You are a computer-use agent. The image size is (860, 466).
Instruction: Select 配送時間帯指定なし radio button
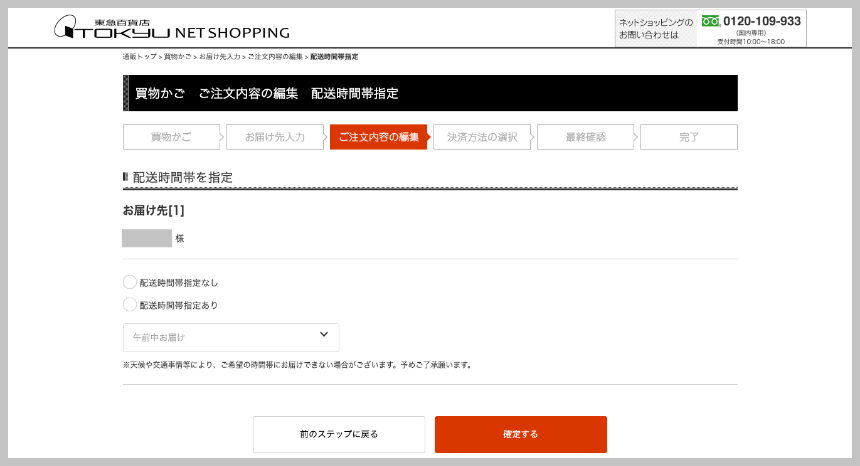129,282
